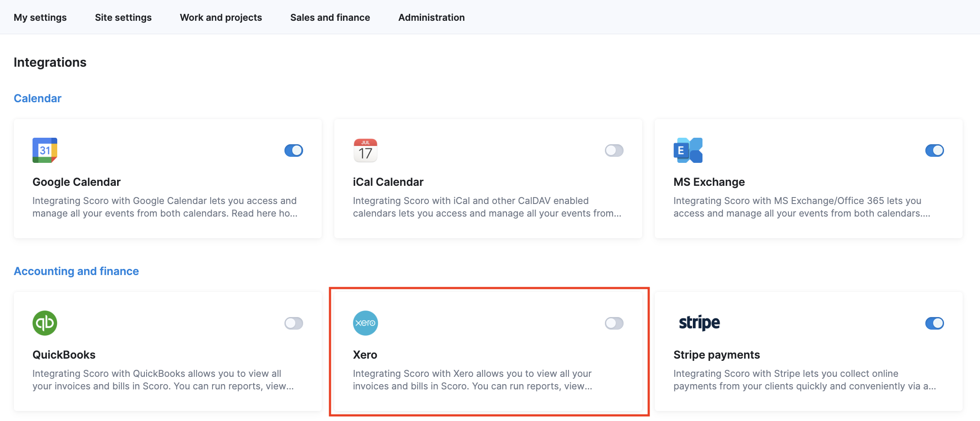Click the Xero logo icon

[x=365, y=323]
